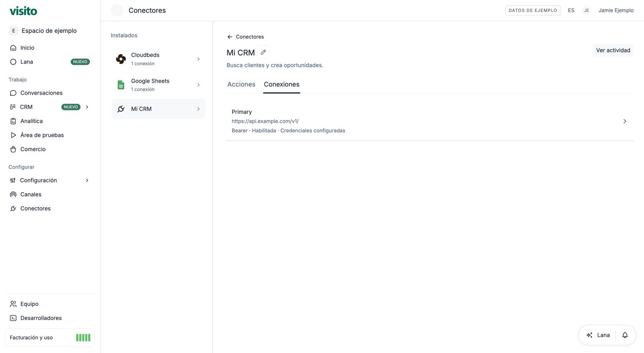
Task: Click the Visito logo
Action: tap(23, 11)
